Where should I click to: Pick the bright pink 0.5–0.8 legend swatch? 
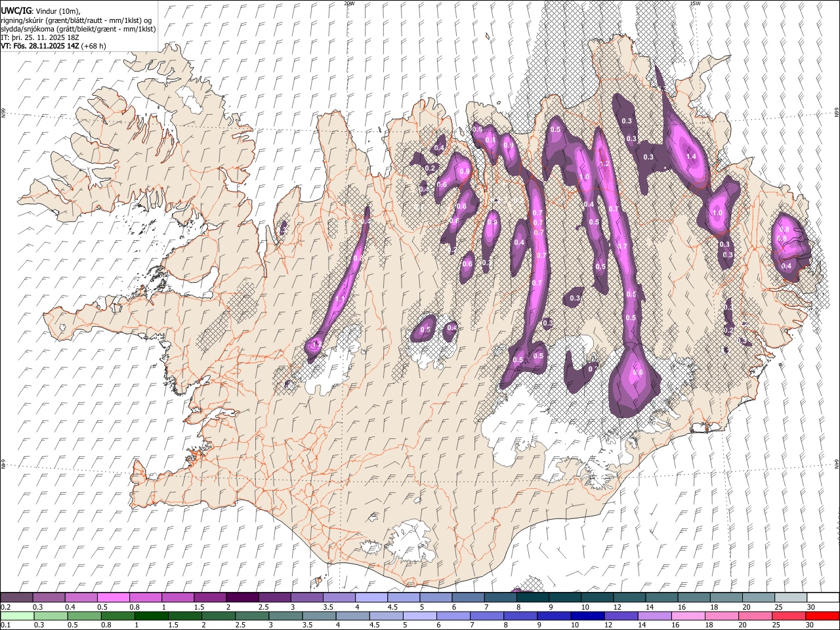click(x=113, y=597)
